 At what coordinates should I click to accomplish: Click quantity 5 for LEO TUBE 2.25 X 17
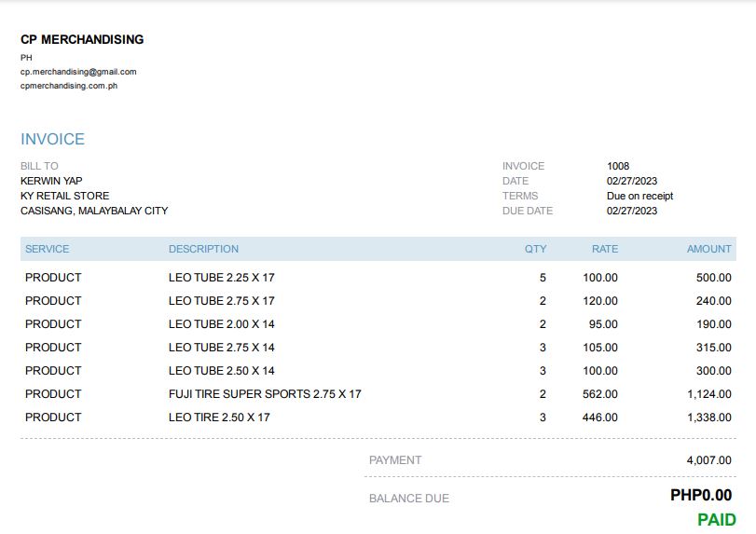pyautogui.click(x=543, y=278)
